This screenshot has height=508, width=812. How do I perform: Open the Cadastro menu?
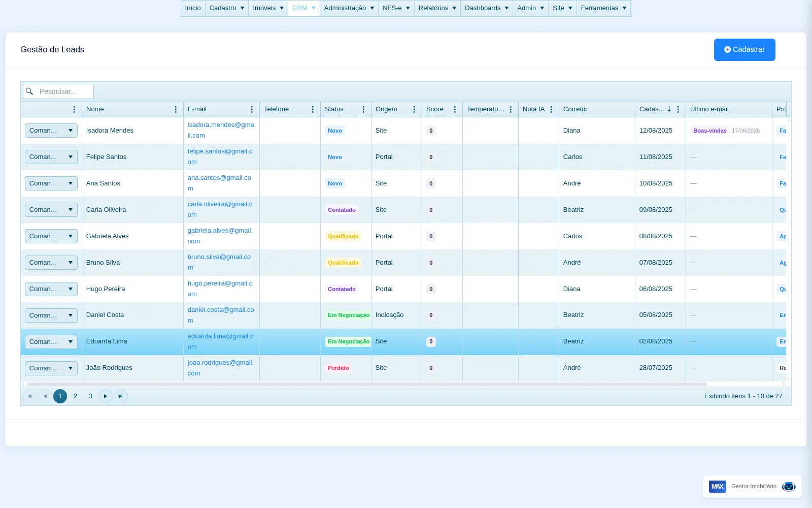(x=227, y=8)
